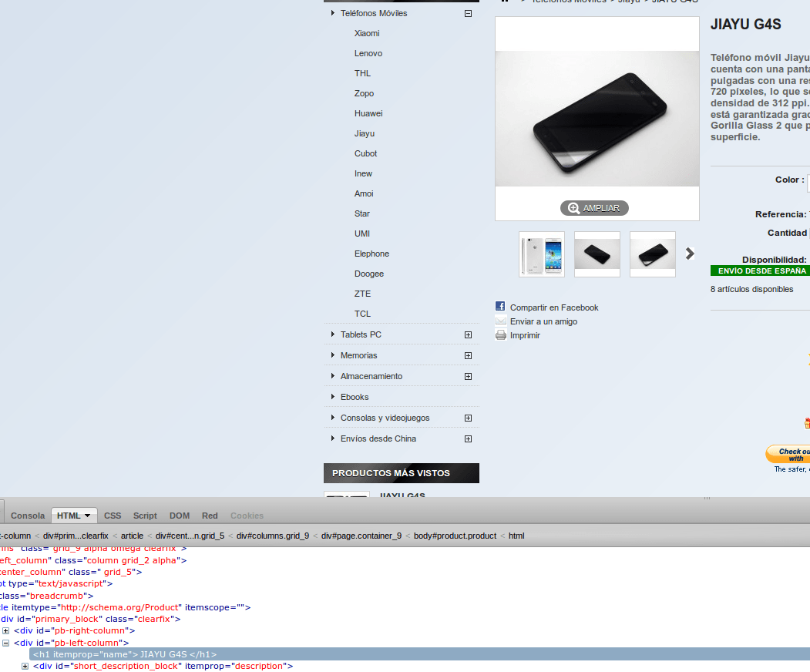The image size is (810, 672).
Task: Click the Imprimir link
Action: 526,336
